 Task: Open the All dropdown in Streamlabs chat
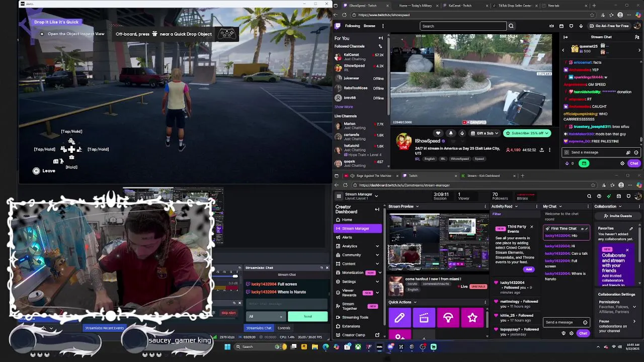[x=266, y=316]
